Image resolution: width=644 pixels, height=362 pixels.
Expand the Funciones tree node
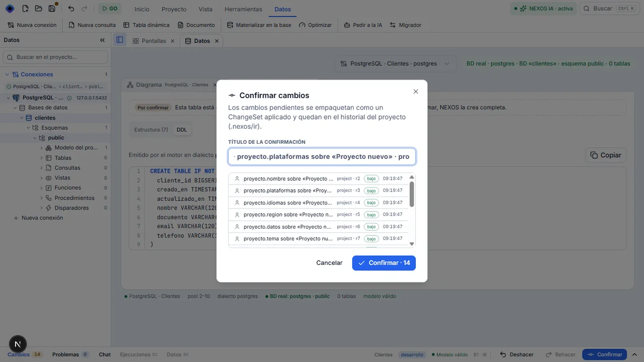click(42, 188)
